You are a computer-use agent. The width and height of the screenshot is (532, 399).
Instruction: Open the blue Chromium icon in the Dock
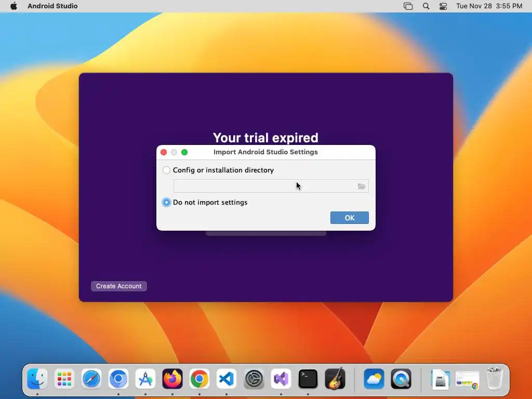click(118, 379)
